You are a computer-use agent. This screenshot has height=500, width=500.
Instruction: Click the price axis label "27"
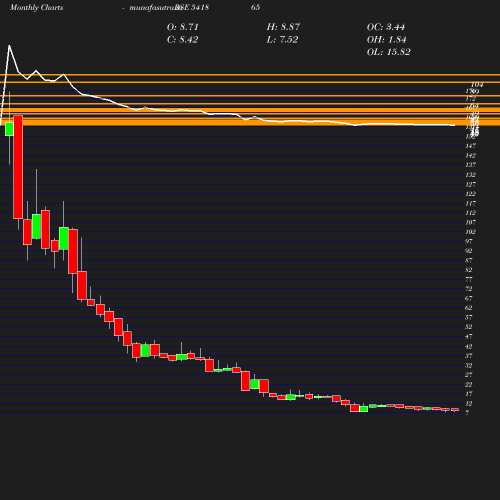click(469, 375)
